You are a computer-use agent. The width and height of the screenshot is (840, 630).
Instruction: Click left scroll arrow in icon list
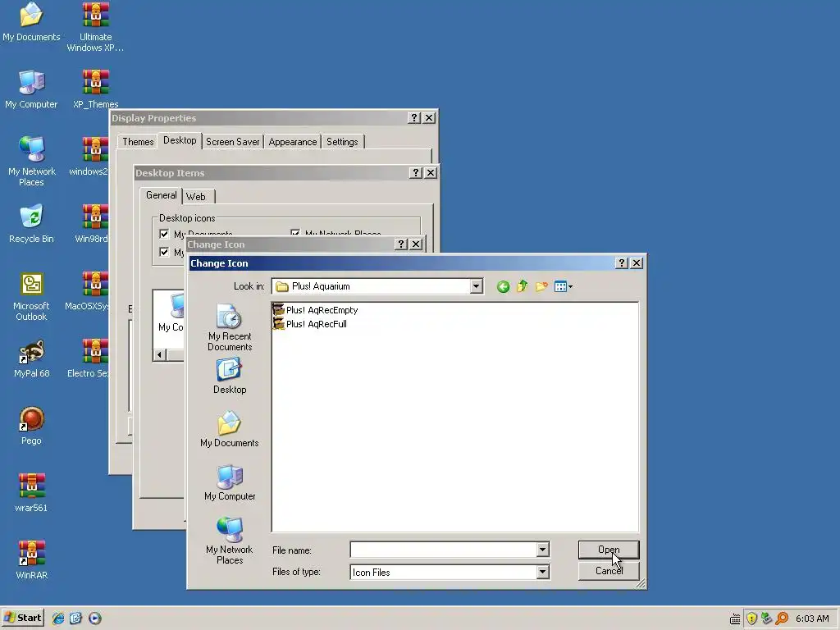(160, 354)
